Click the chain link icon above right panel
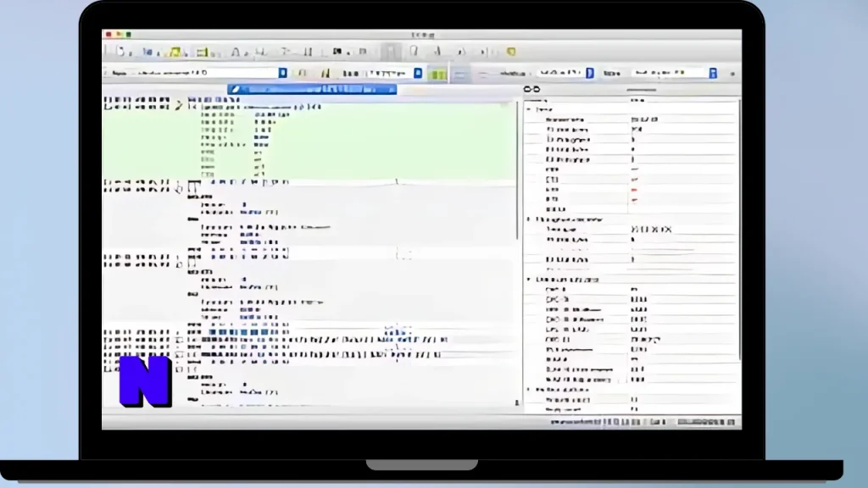The height and width of the screenshot is (488, 868). [531, 89]
